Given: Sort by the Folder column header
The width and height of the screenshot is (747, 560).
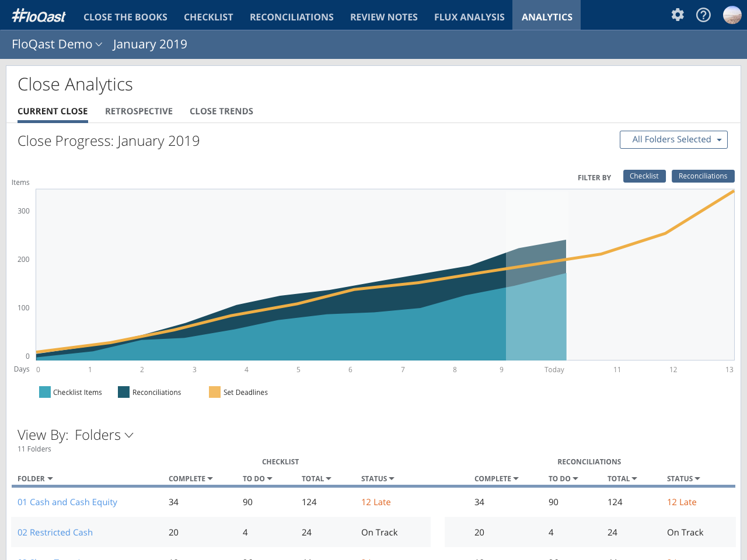Looking at the screenshot, I should click(x=35, y=479).
